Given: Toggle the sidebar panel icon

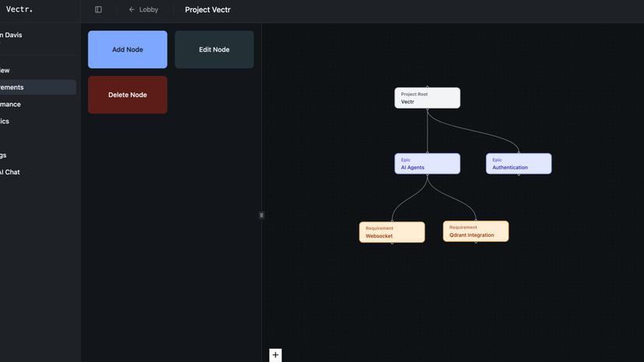Looking at the screenshot, I should click(x=98, y=10).
